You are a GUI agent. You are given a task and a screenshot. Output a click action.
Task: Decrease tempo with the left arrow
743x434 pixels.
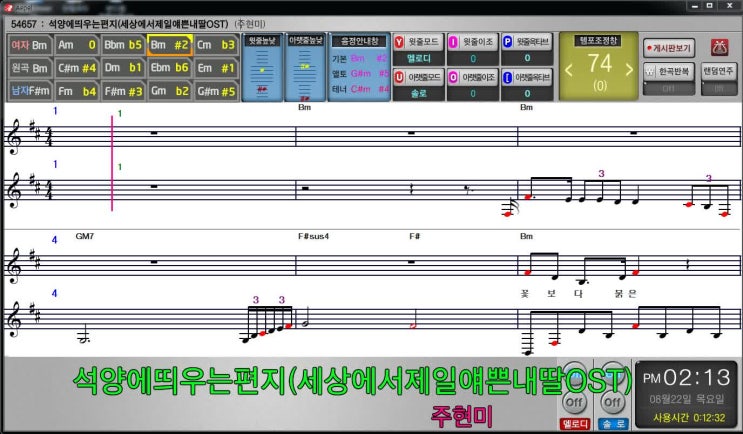tap(570, 67)
